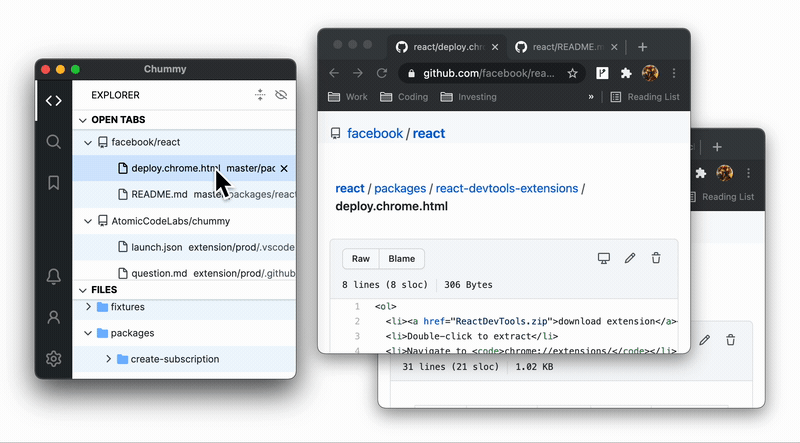Viewport: 800px width, 443px height.
Task: Collapse the FILES section
Action: pos(83,290)
